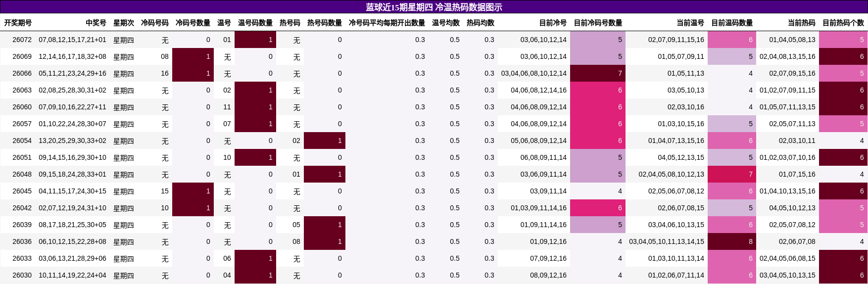This screenshot has height=284, width=868.
Task: Click the 中奖号 column header
Action: pyautogui.click(x=96, y=23)
